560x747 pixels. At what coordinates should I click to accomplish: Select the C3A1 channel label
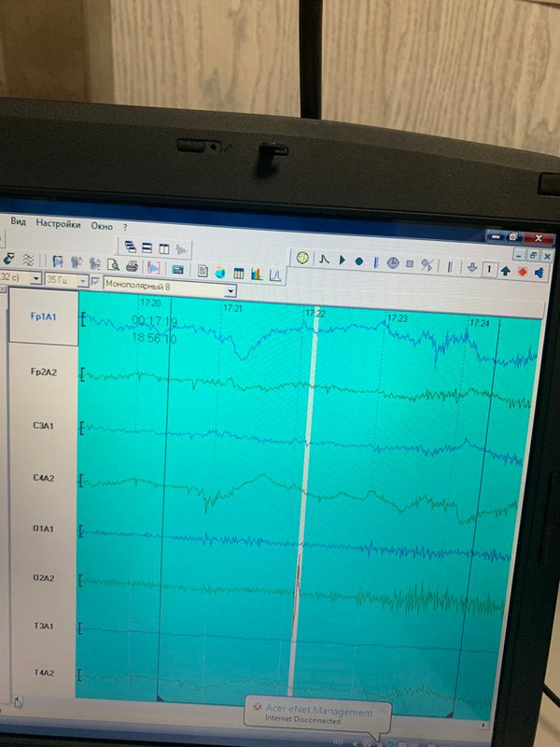(43, 426)
